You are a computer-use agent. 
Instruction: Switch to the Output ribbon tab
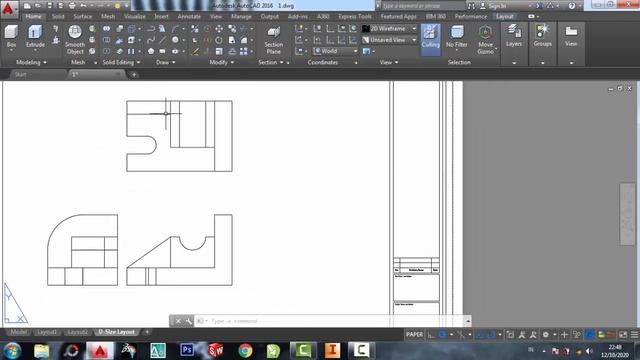tap(269, 17)
